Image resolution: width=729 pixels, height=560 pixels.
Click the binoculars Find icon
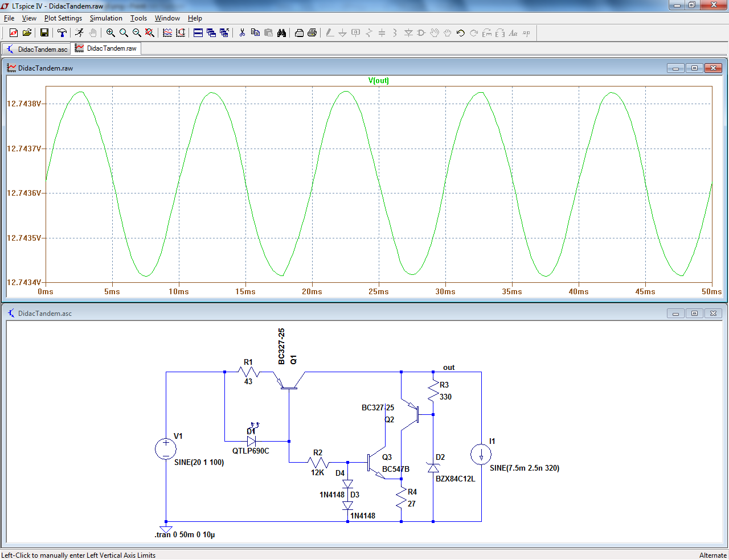281,33
